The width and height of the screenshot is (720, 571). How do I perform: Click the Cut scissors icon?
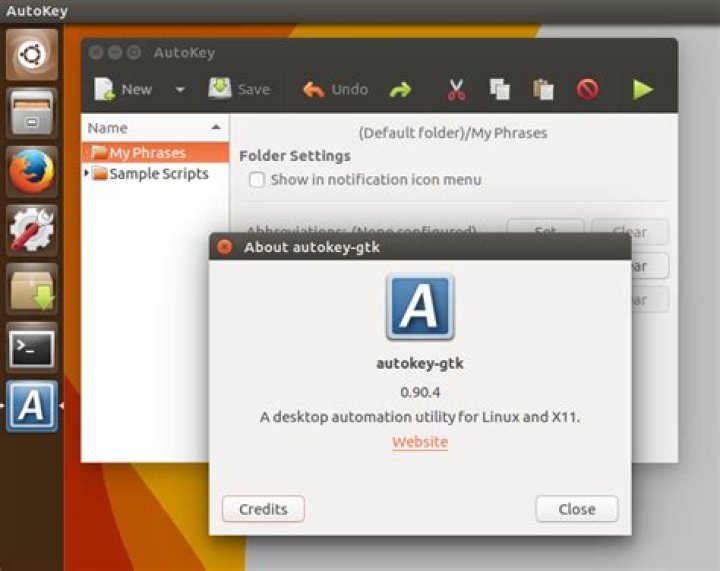pos(456,90)
